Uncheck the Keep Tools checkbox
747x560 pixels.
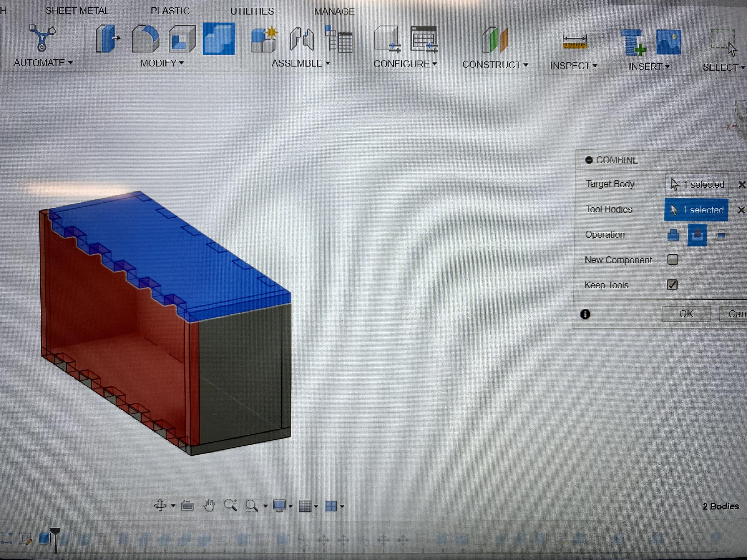click(x=672, y=285)
